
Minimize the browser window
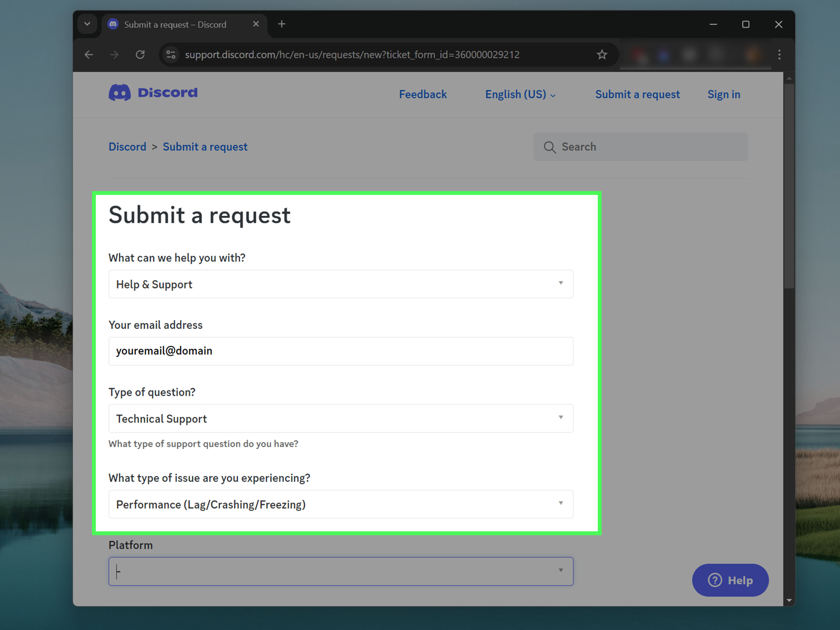pos(713,24)
